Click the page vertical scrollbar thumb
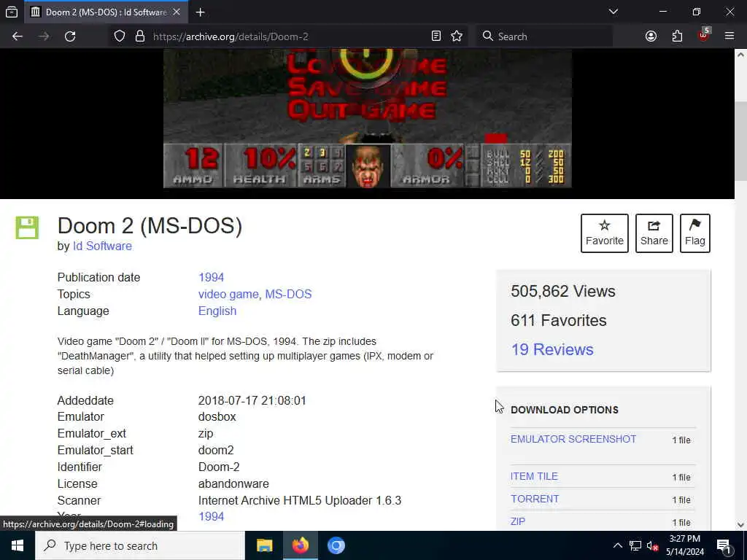 tap(740, 141)
